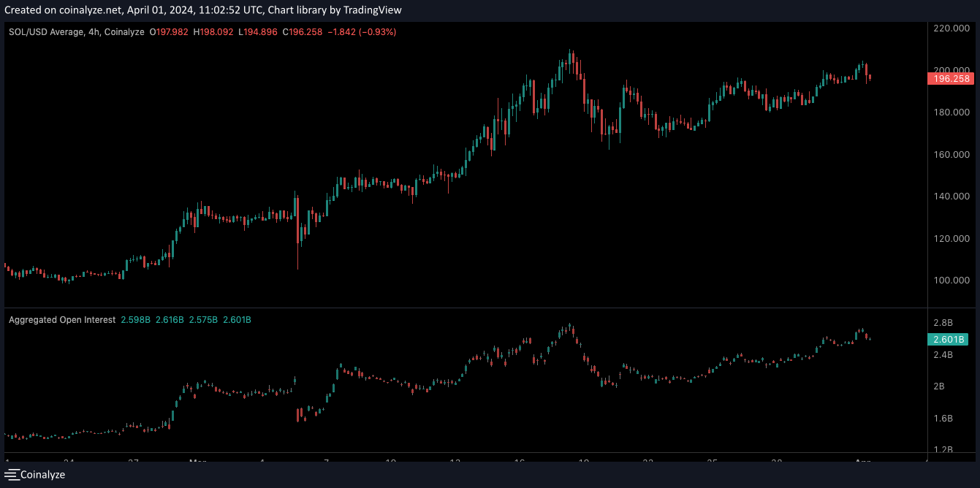Click the 220.000 price axis label

click(951, 28)
